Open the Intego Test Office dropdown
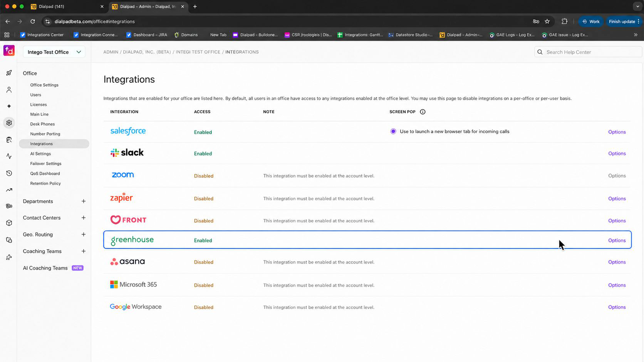This screenshot has width=644, height=362. (x=54, y=52)
